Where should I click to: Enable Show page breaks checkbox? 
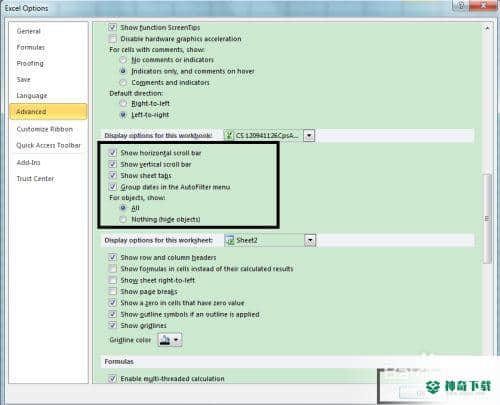112,291
